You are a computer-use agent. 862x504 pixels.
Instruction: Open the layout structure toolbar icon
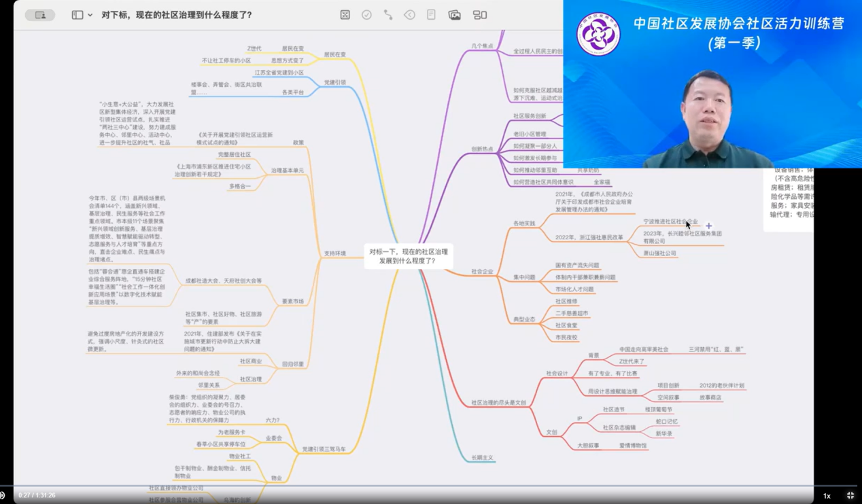coord(480,15)
